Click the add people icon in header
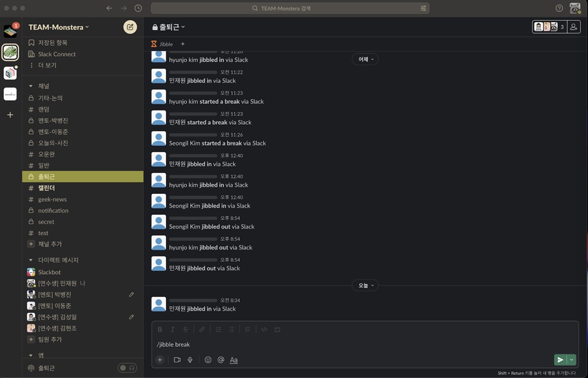588x378 pixels. (573, 27)
